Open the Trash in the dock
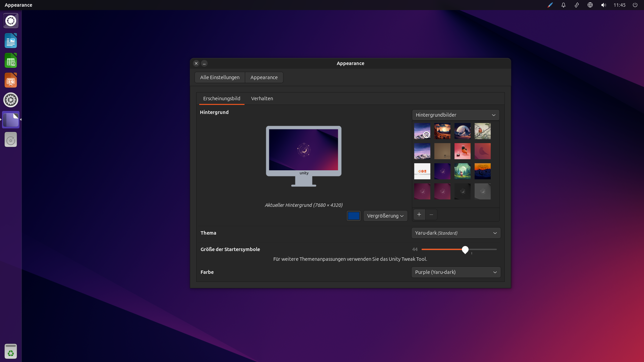Viewport: 644px width, 362px height. [x=11, y=351]
